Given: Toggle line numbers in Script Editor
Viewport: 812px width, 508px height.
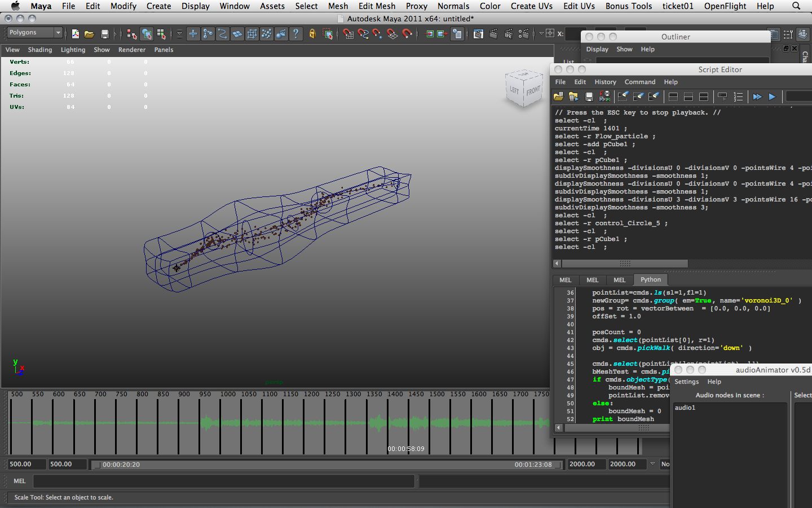Looking at the screenshot, I should click(x=738, y=97).
